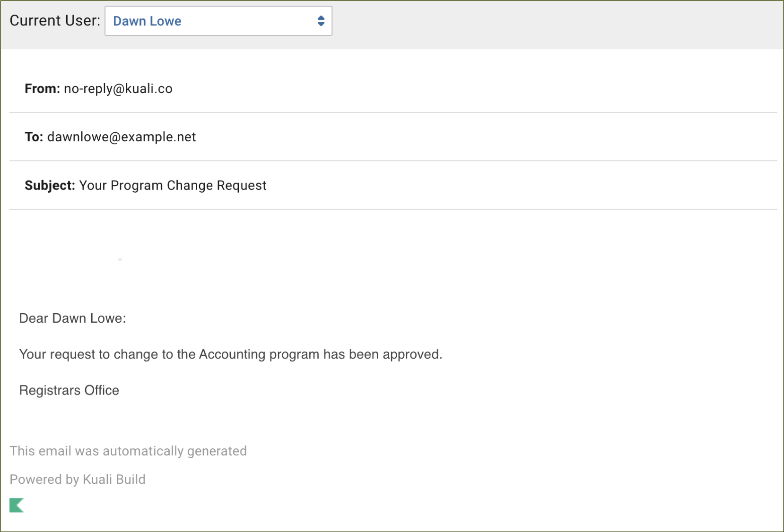Click the Registrars Office signature text
Viewport: 784px width, 532px height.
click(x=69, y=390)
